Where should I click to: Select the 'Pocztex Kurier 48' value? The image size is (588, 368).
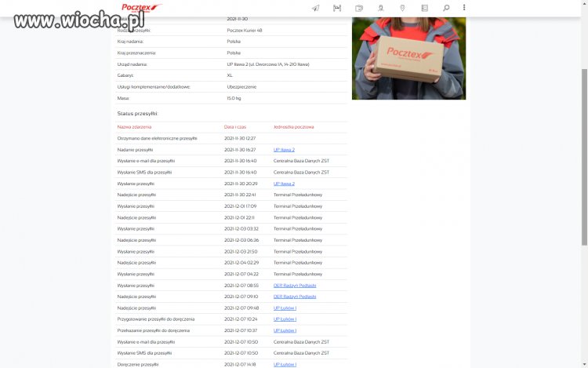click(x=245, y=31)
